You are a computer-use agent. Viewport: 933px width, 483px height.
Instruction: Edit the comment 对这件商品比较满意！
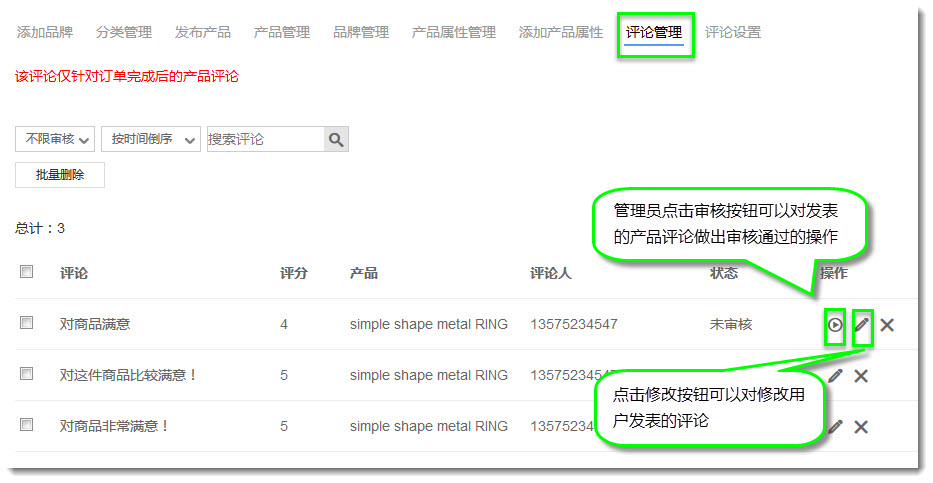point(836,376)
